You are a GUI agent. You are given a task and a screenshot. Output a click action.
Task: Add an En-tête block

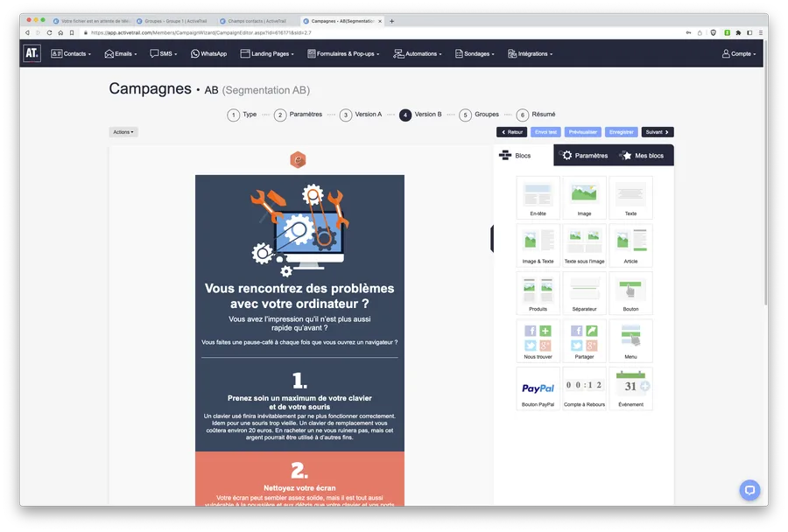coord(538,198)
